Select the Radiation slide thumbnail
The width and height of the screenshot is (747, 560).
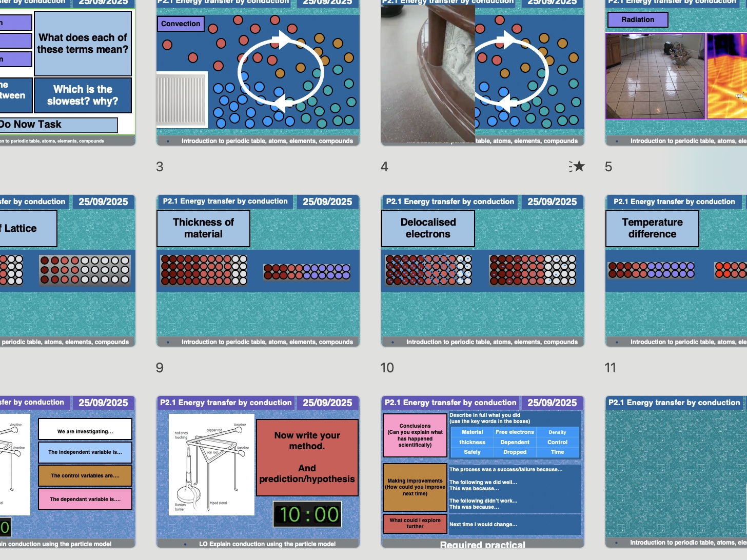click(x=676, y=72)
